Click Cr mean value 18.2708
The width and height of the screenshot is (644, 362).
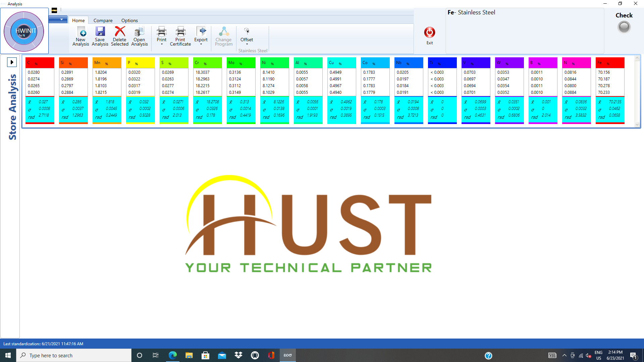213,102
